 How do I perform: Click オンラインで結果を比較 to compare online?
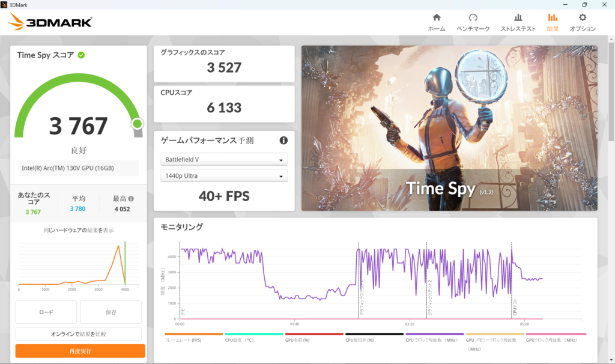coord(79,334)
